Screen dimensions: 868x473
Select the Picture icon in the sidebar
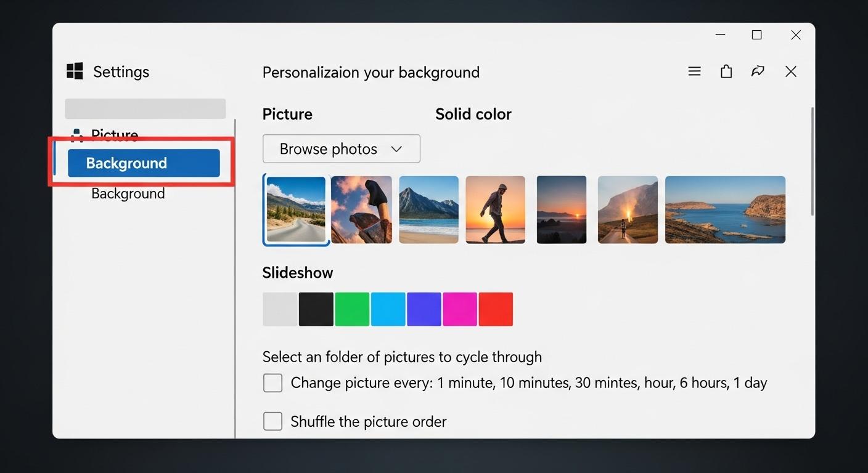tap(76, 134)
